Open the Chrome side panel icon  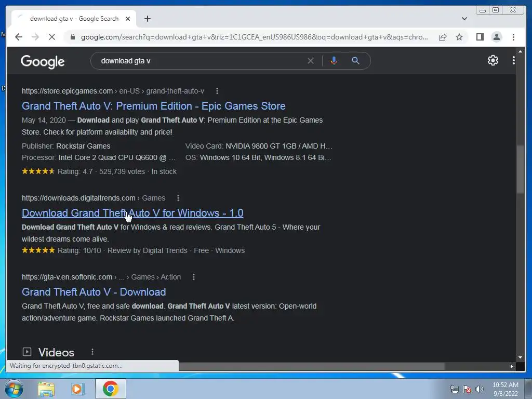pos(480,37)
